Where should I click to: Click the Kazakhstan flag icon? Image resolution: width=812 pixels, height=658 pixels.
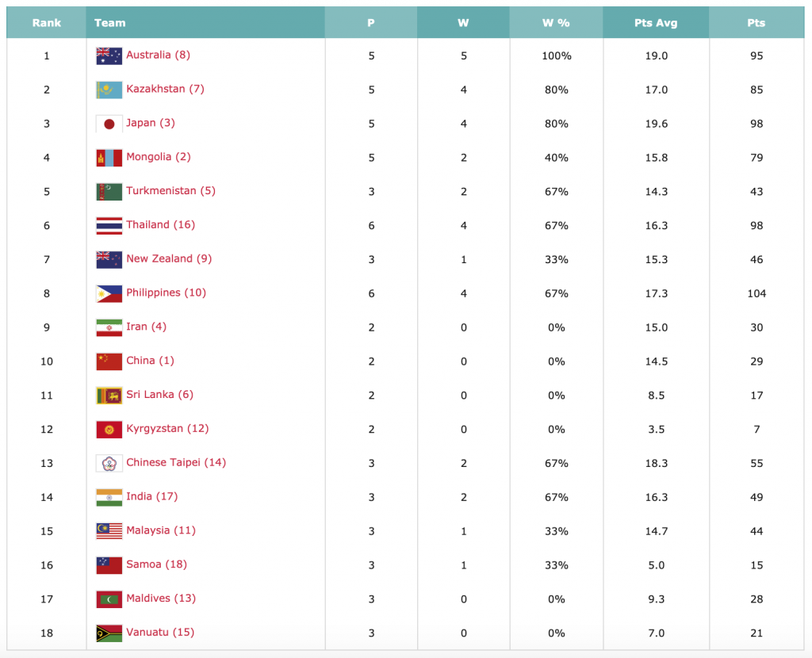(x=109, y=90)
